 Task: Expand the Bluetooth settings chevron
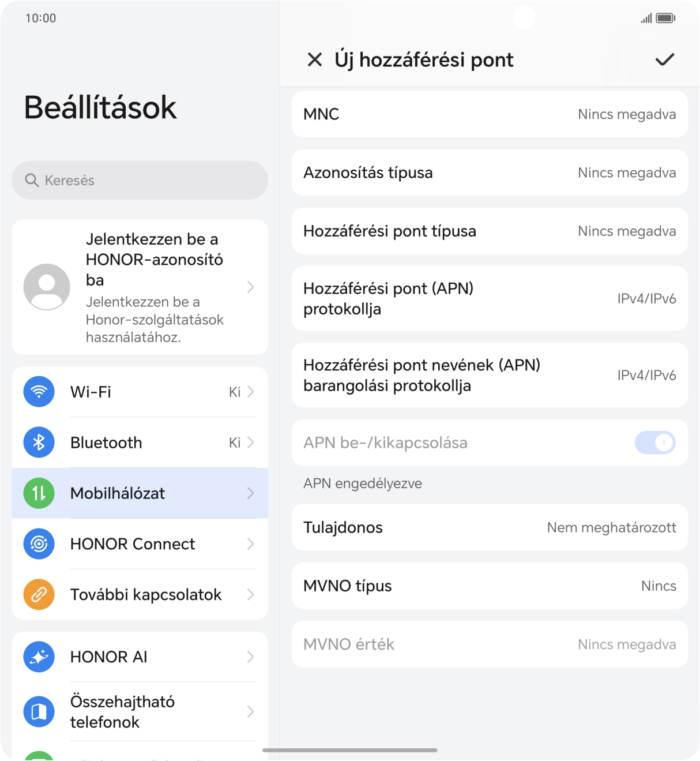click(x=250, y=443)
